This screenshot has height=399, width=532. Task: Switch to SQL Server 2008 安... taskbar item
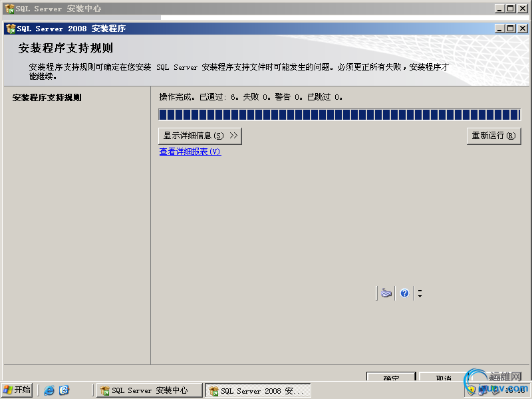click(x=258, y=390)
